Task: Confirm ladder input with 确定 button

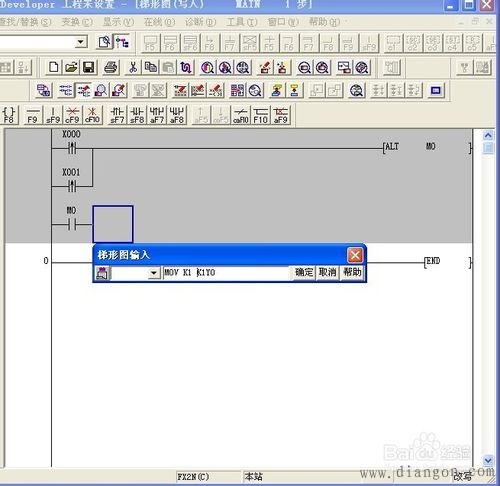Action: [x=304, y=272]
